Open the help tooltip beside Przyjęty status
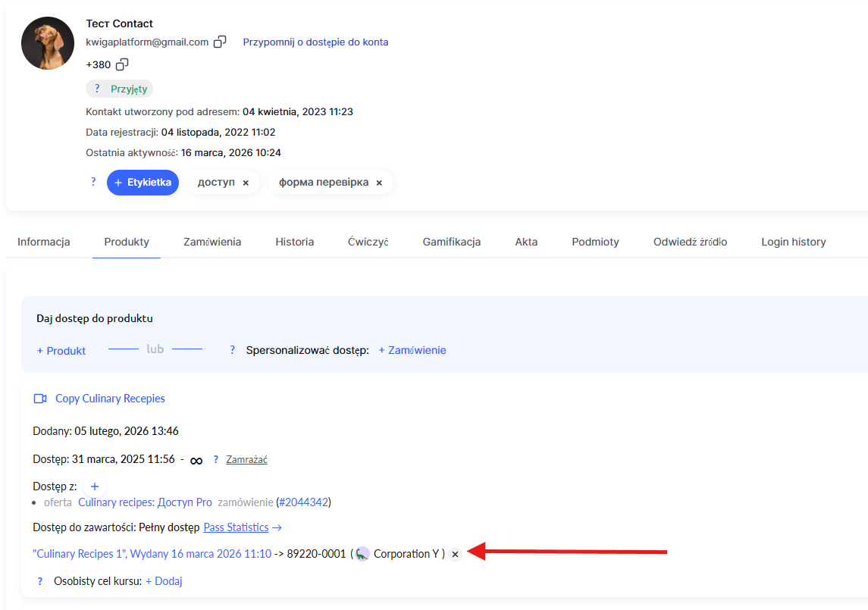Screen dimensions: 868x610 pos(97,89)
